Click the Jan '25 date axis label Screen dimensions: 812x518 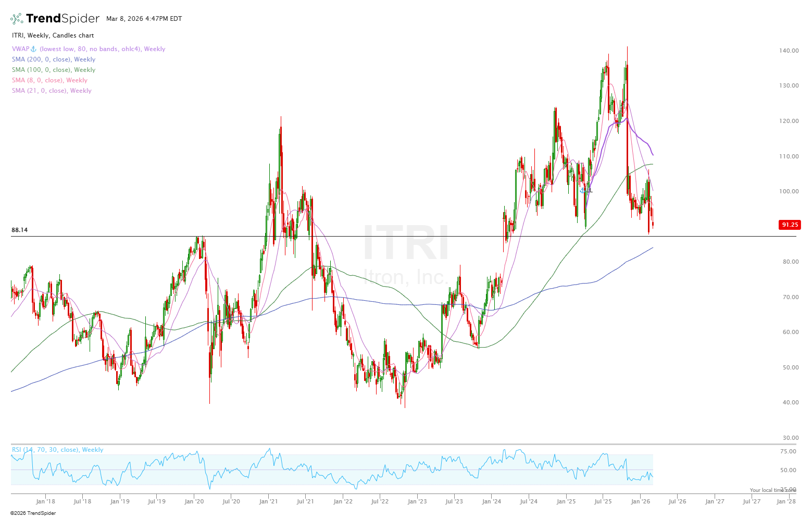[x=566, y=502]
